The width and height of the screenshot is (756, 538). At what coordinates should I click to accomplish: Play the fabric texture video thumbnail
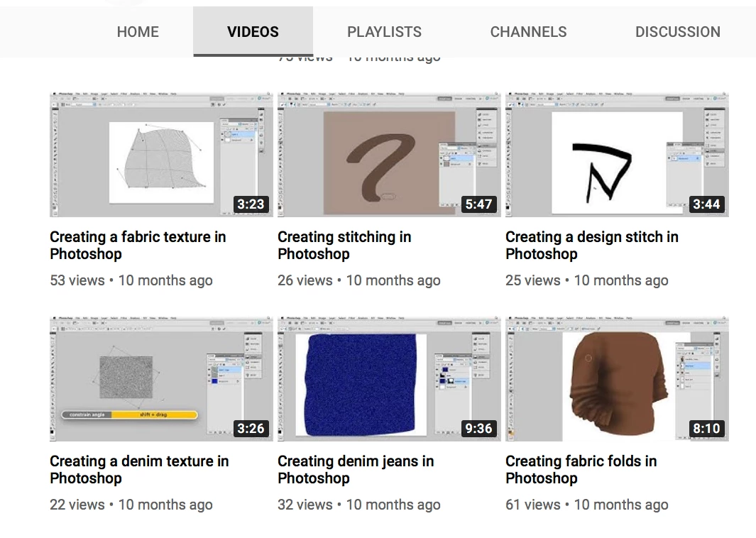coord(161,155)
